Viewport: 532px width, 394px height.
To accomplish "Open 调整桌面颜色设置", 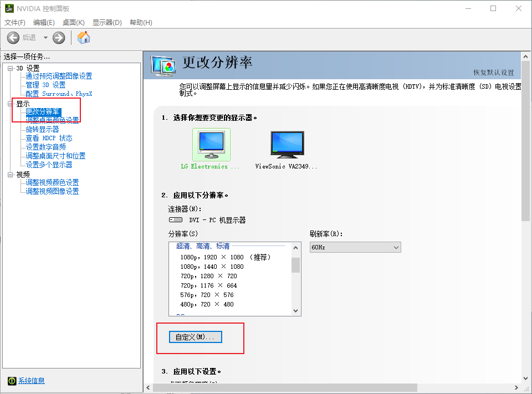I will [x=52, y=120].
